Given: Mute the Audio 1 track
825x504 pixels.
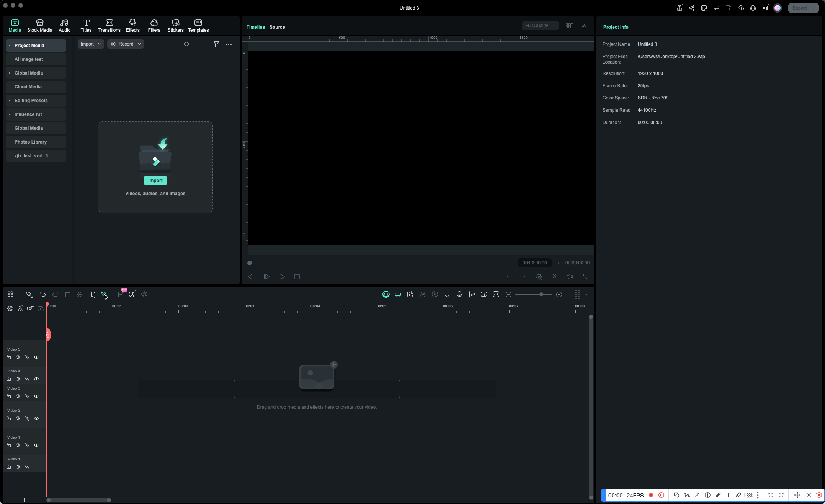Looking at the screenshot, I should click(18, 467).
